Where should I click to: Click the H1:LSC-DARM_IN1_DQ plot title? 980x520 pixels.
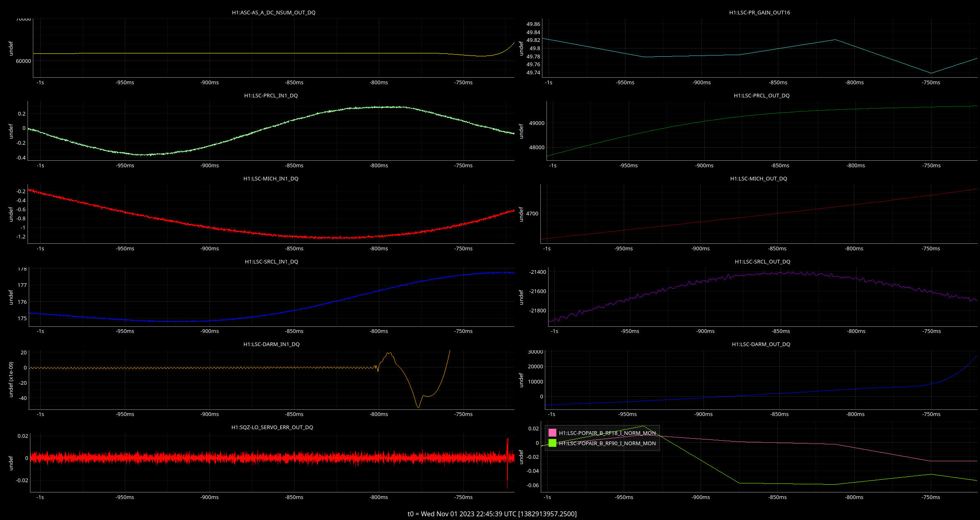pos(271,344)
